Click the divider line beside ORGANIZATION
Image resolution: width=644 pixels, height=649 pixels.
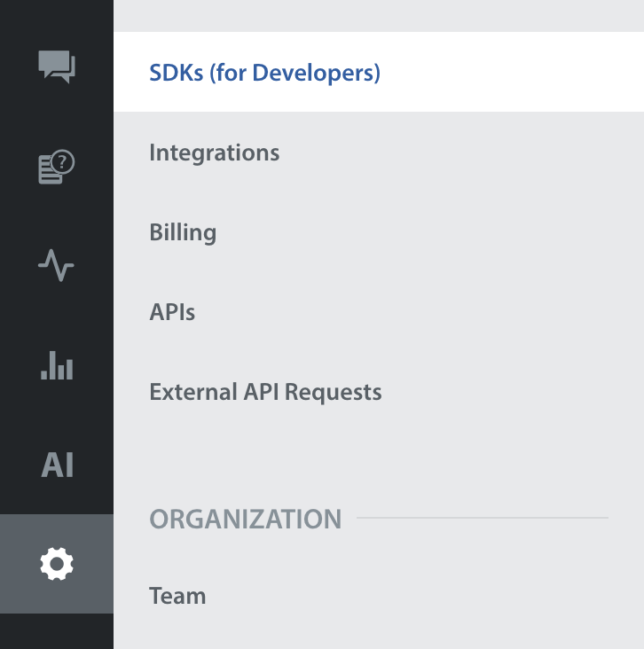(482, 518)
